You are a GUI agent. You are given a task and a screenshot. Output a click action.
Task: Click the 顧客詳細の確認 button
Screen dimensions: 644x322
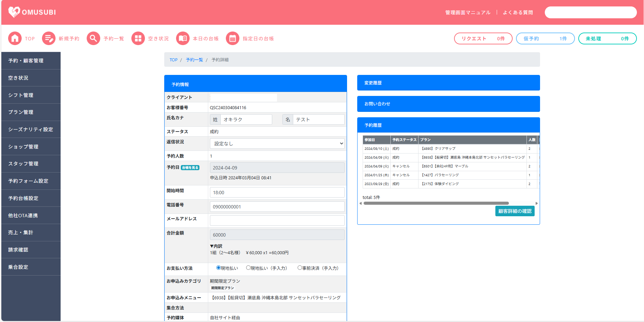pyautogui.click(x=515, y=211)
